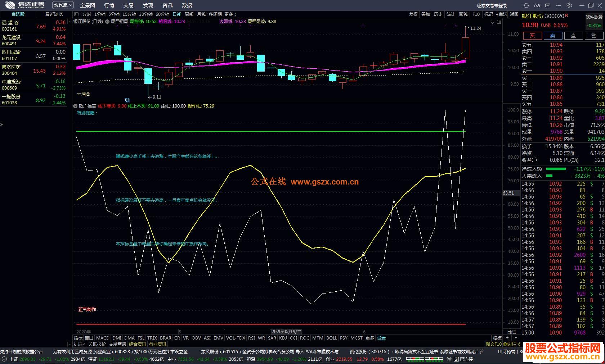Expand 康熙把局 indicator dropdown toggle
Image resolution: width=605 pixels, height=364 pixels.
107,22
